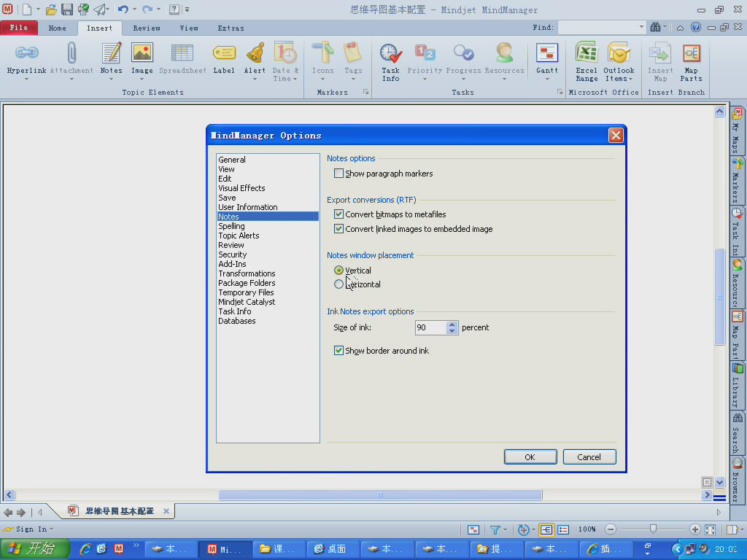The image size is (747, 560).
Task: Select Spelling in the options list
Action: (x=231, y=226)
